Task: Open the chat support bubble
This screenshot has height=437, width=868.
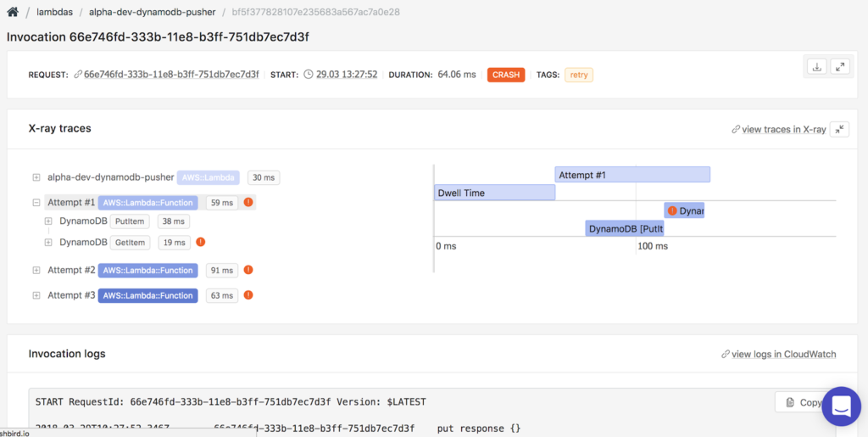Action: [x=841, y=407]
